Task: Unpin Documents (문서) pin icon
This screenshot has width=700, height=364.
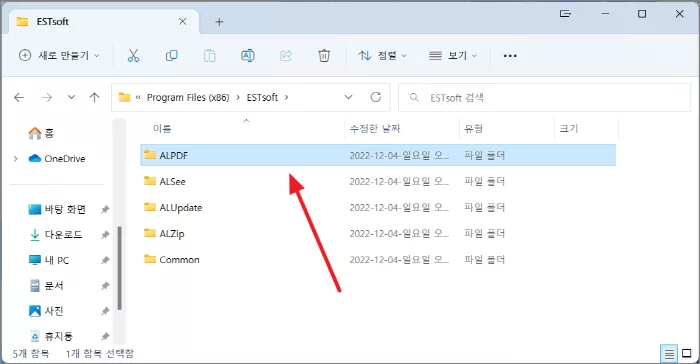Action: (x=105, y=285)
